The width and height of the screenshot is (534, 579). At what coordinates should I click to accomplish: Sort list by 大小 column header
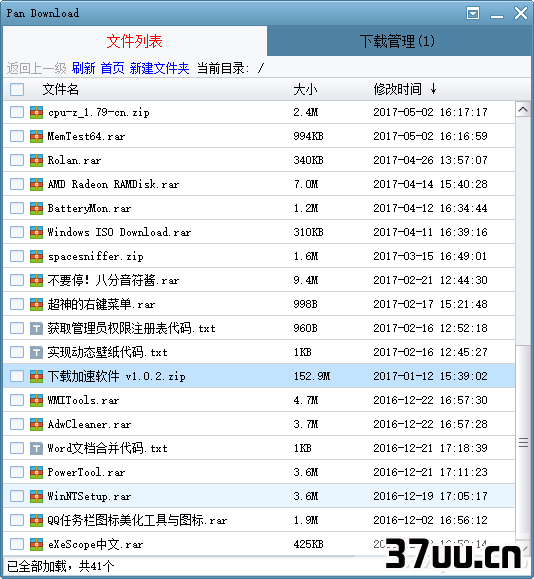click(x=305, y=89)
